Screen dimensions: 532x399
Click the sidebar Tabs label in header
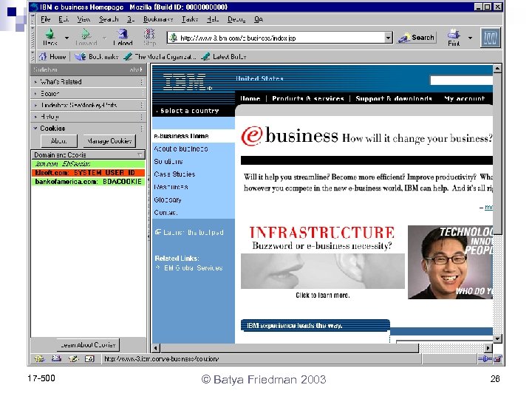136,69
